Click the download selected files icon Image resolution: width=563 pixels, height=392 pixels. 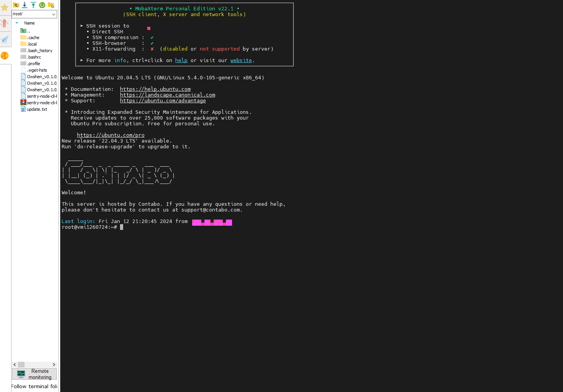tap(25, 5)
